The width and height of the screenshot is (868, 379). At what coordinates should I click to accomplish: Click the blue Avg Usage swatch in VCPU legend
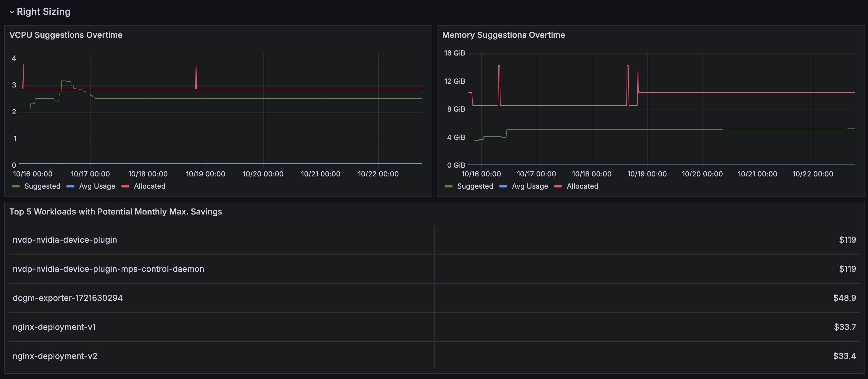[70, 187]
